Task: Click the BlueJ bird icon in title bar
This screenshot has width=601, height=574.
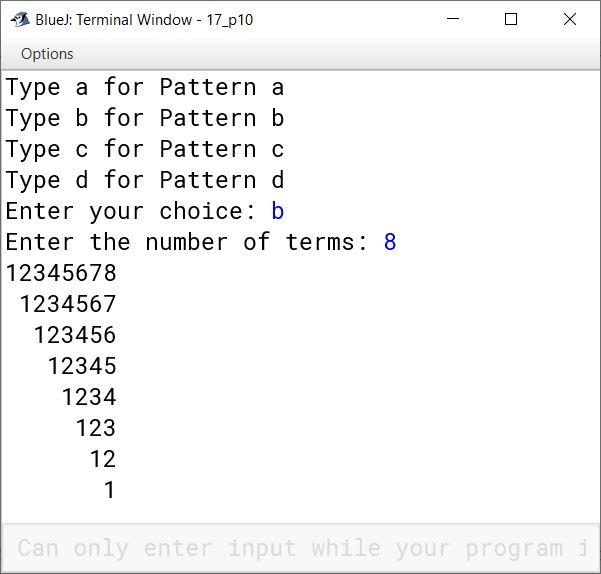Action: point(20,19)
